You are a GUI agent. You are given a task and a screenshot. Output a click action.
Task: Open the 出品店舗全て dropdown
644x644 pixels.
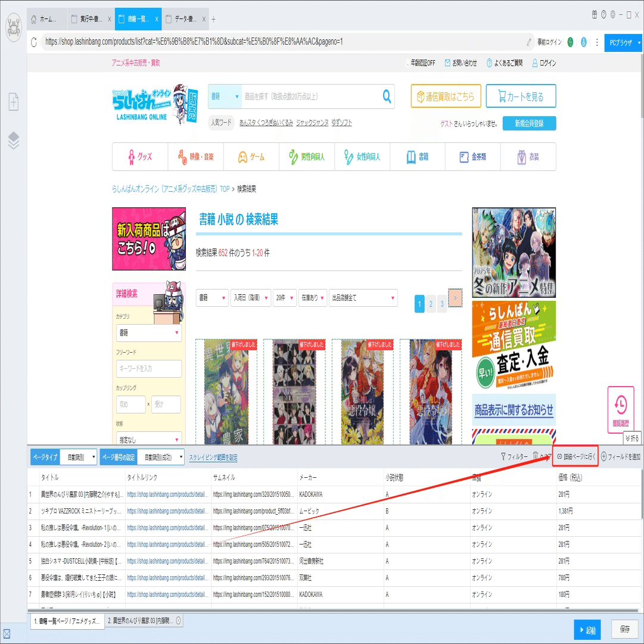coord(363,298)
